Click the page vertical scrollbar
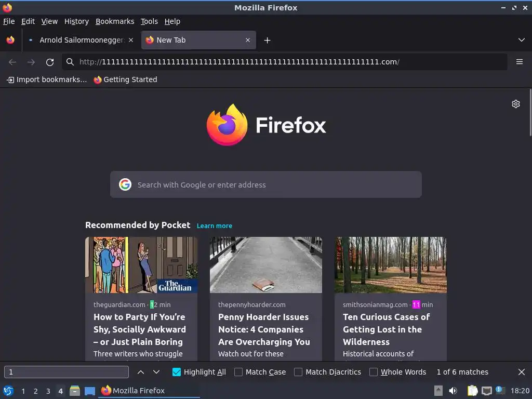The width and height of the screenshot is (532, 399). click(x=530, y=113)
